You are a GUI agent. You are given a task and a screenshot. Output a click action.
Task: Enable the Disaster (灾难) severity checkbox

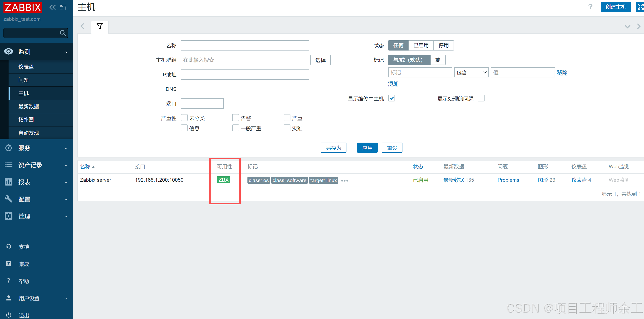(x=287, y=128)
